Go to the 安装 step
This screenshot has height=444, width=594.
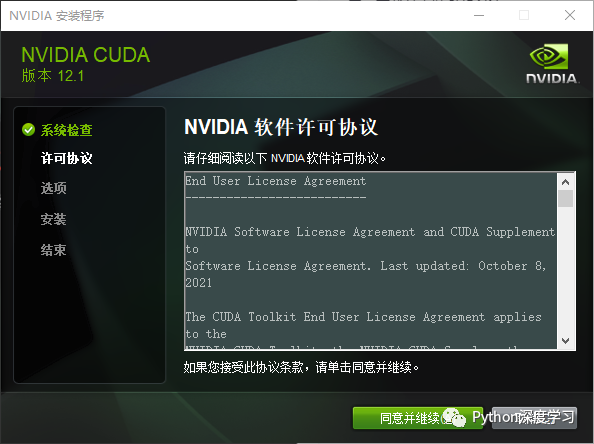[x=53, y=219]
